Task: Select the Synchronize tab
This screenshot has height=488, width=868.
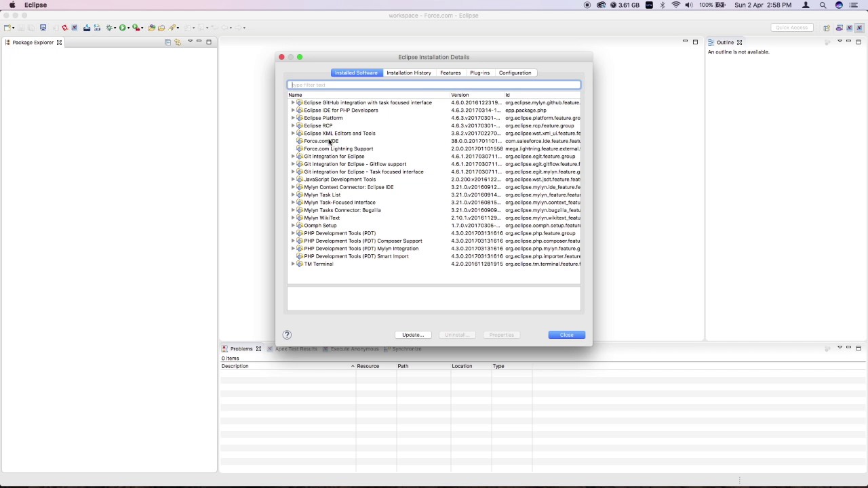Action: click(403, 348)
